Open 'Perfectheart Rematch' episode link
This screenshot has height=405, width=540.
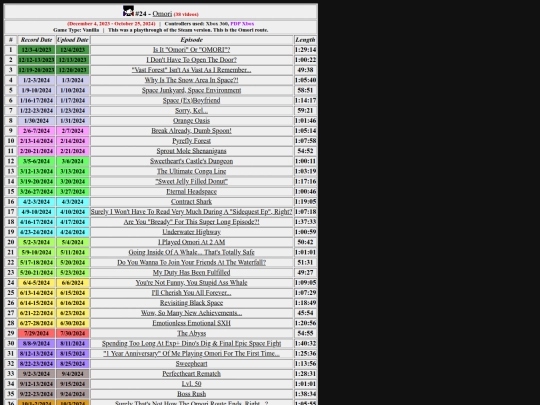191,374
